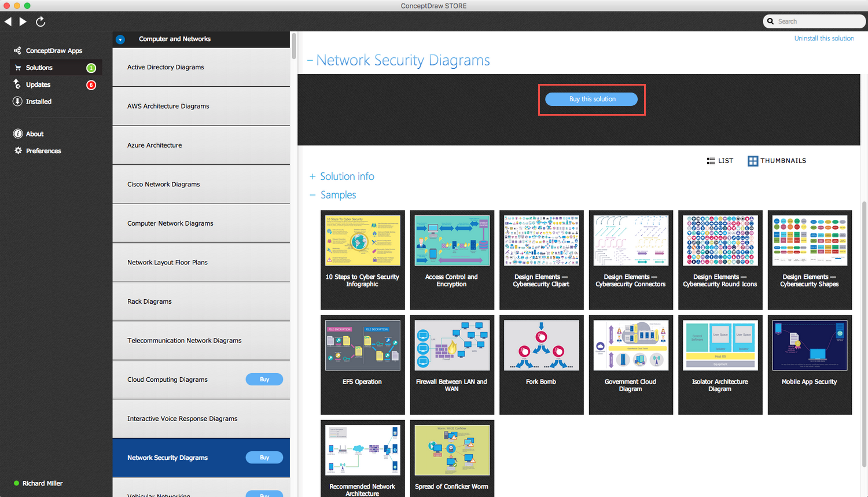This screenshot has height=497, width=868.
Task: Open Preferences
Action: [43, 151]
